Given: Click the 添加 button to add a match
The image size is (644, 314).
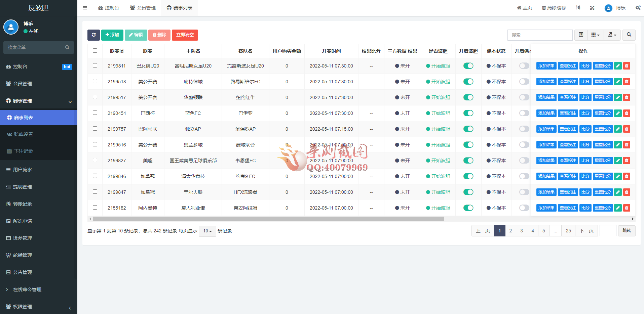Looking at the screenshot, I should (112, 35).
